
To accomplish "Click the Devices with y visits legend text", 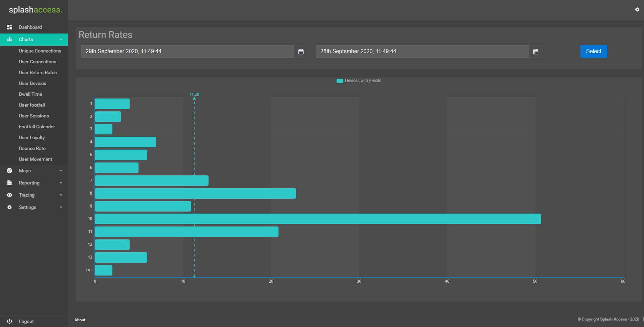I will [x=363, y=81].
